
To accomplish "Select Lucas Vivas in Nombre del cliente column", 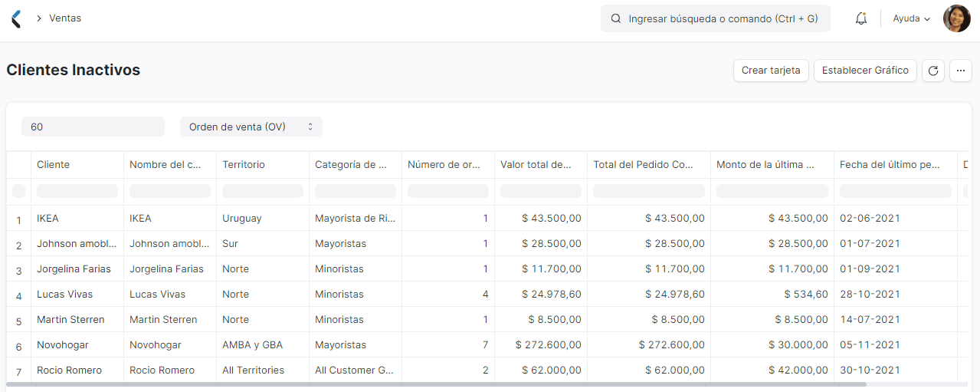I will point(169,294).
